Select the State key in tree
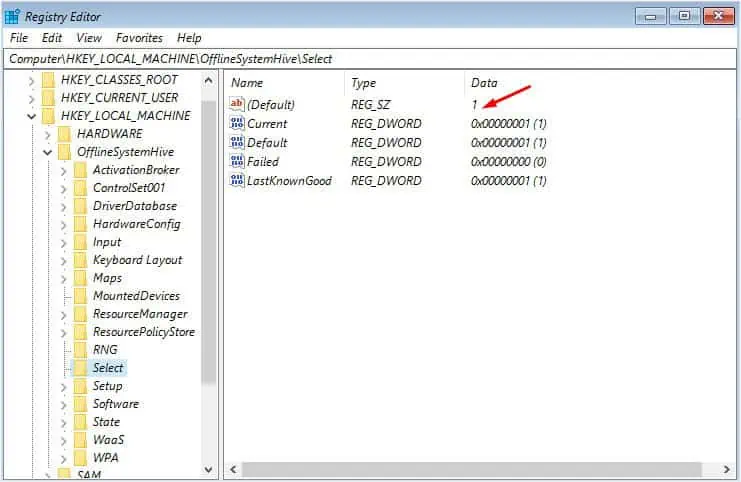The image size is (741, 482). 106,422
